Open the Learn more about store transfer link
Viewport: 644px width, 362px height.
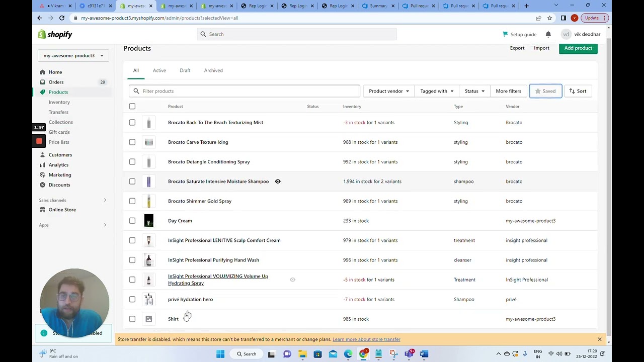(366, 339)
